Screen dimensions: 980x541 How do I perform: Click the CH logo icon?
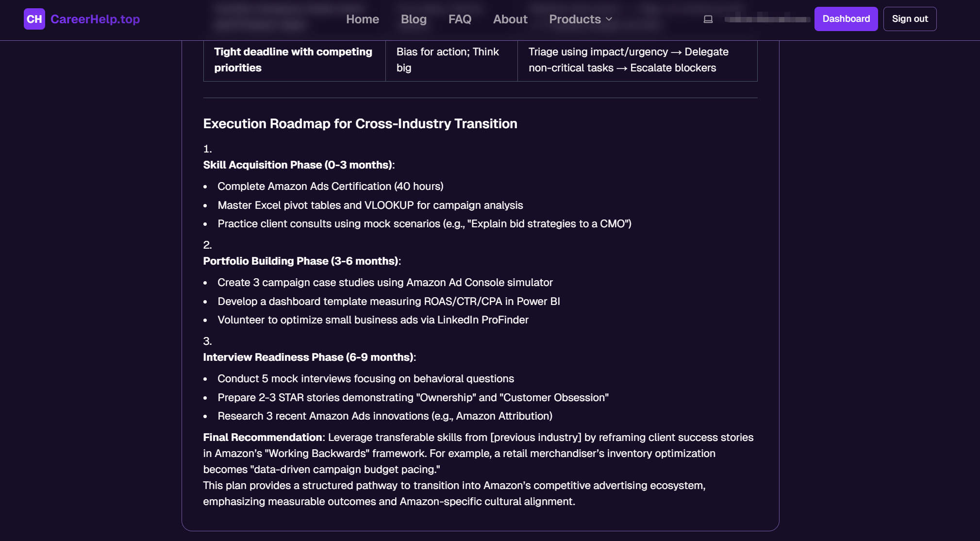(34, 19)
